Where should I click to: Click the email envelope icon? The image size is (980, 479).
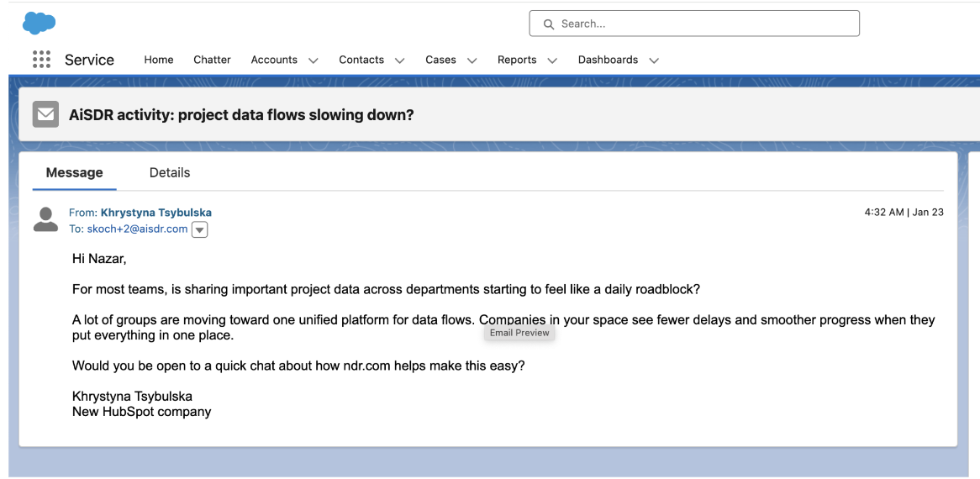pos(45,114)
